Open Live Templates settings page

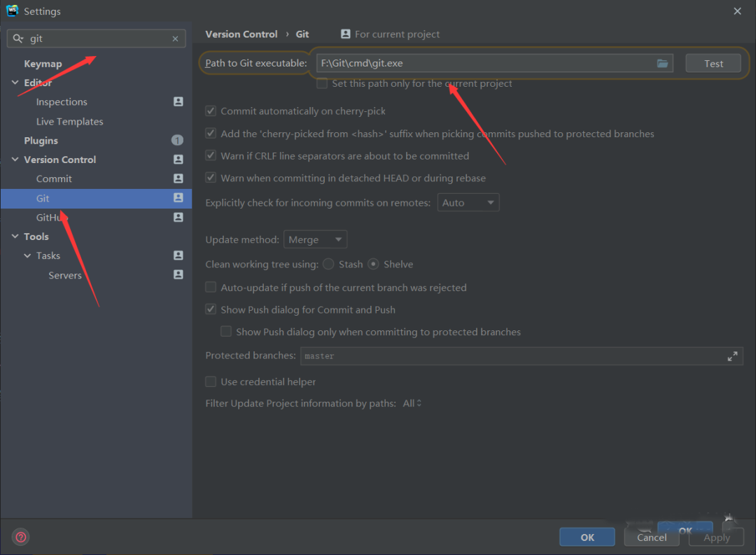70,122
